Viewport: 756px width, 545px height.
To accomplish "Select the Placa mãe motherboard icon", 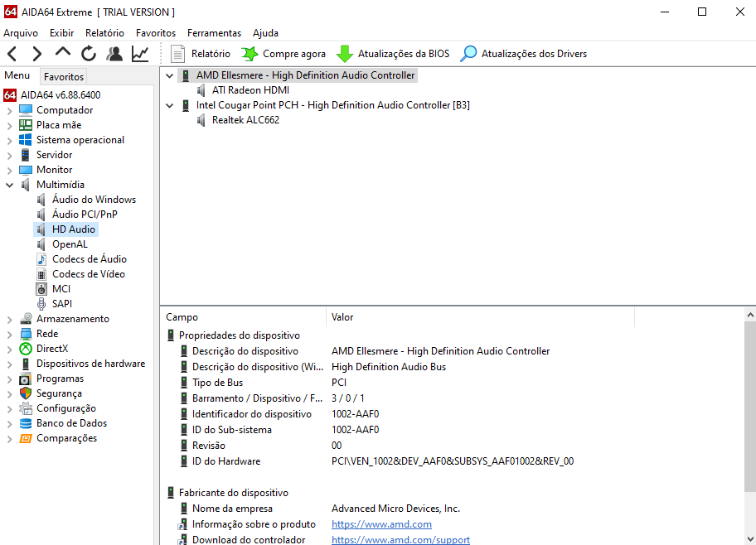I will point(26,125).
